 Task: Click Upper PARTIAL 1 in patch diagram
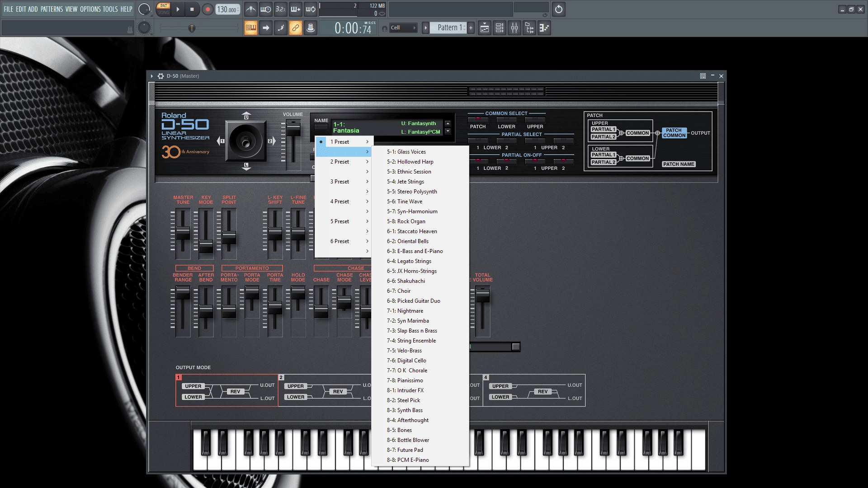pyautogui.click(x=604, y=129)
